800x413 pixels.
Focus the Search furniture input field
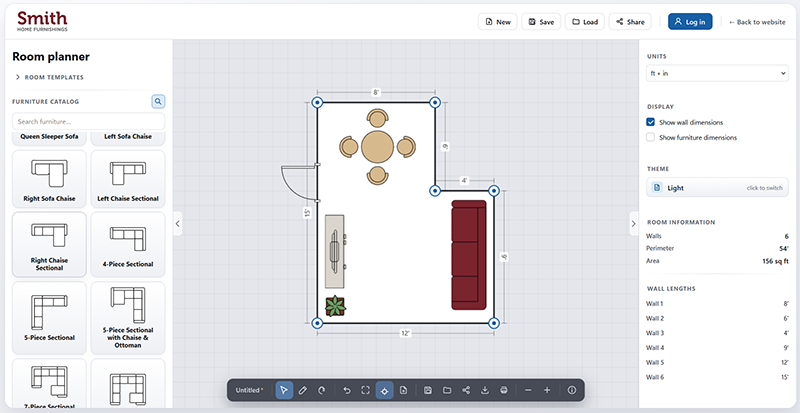point(88,122)
